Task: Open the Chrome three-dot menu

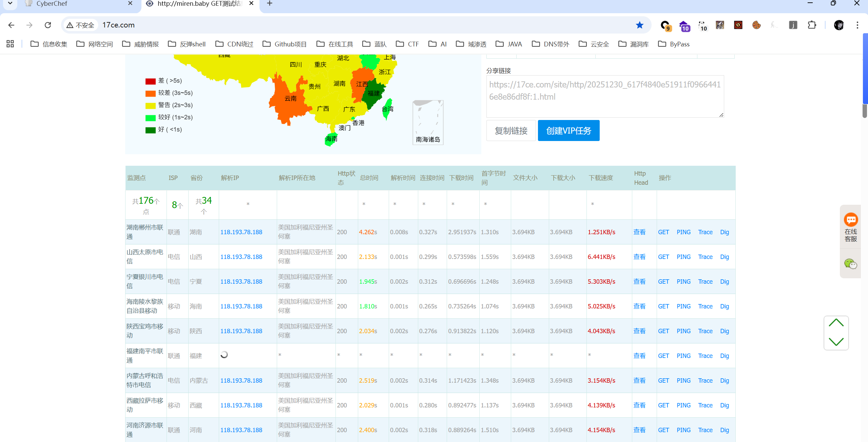Action: 857,25
